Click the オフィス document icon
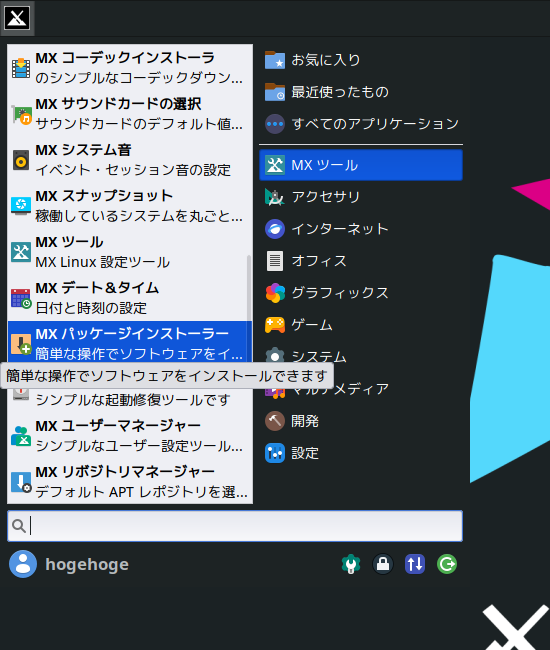The width and height of the screenshot is (550, 650). [275, 261]
